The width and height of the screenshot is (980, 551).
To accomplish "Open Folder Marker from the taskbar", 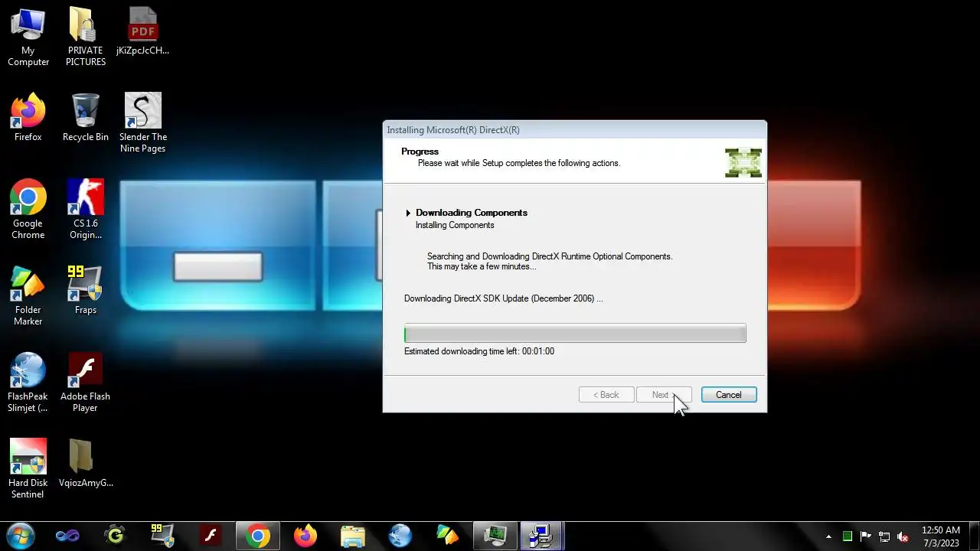I will point(447,536).
